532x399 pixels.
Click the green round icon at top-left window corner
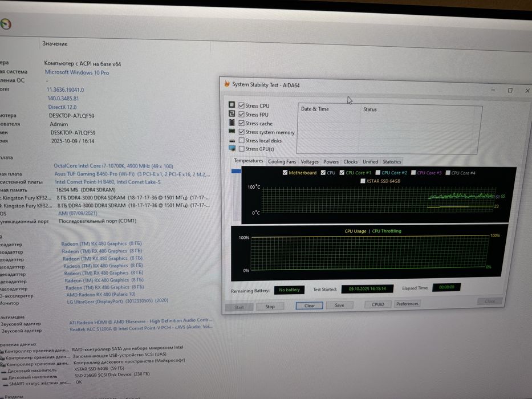pos(6,24)
